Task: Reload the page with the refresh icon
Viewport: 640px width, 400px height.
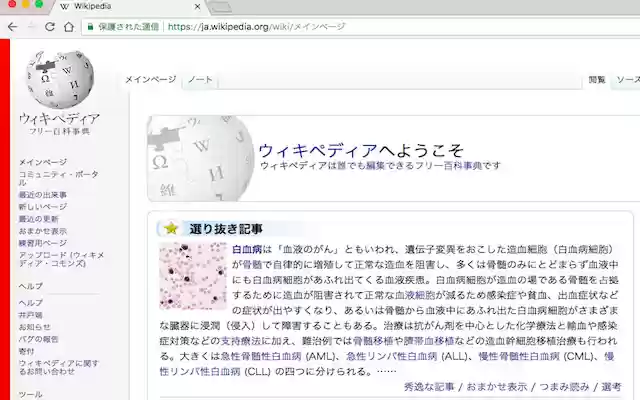Action: pos(50,27)
